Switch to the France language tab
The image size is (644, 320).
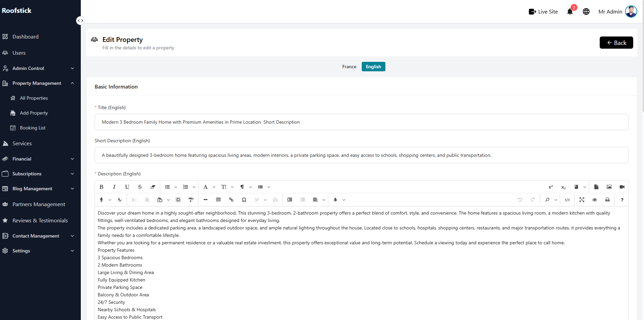click(349, 67)
